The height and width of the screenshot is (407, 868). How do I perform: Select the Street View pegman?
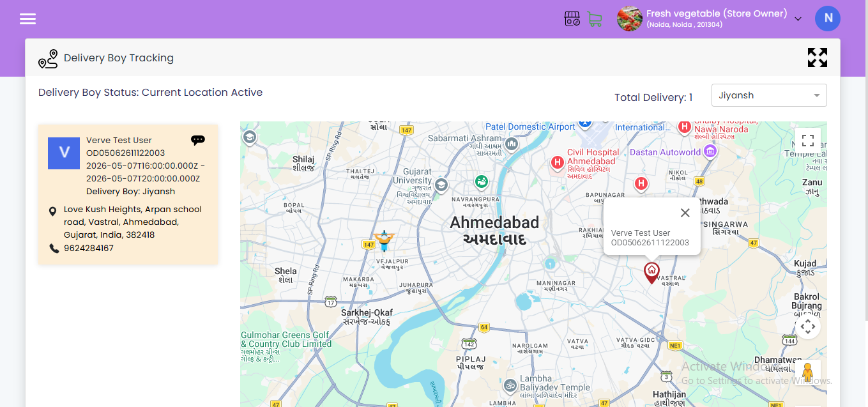808,372
